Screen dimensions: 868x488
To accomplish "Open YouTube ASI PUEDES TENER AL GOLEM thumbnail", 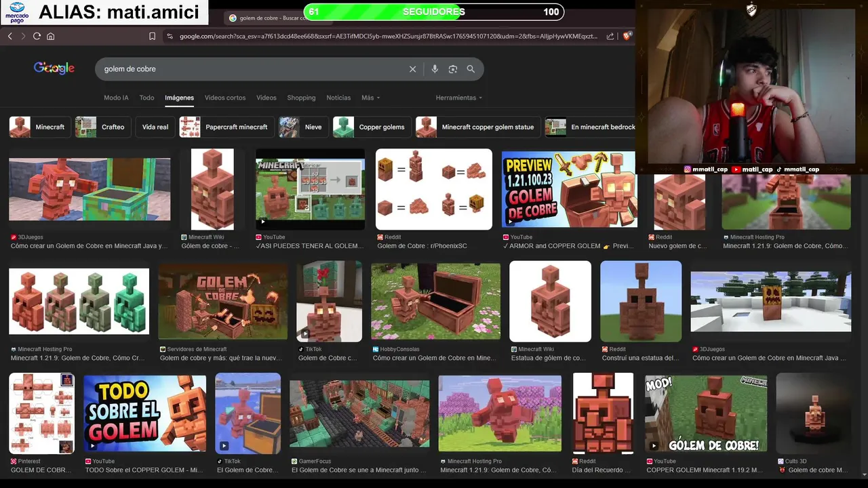I will coord(310,190).
